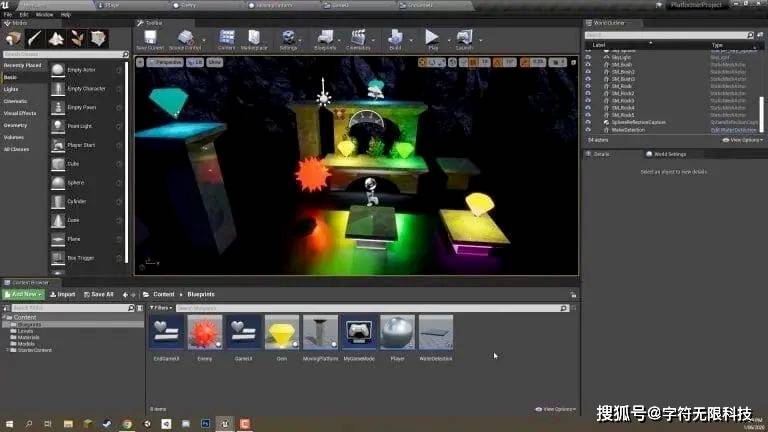Click the Source Control toolbar icon
The image size is (768, 432).
coord(185,40)
